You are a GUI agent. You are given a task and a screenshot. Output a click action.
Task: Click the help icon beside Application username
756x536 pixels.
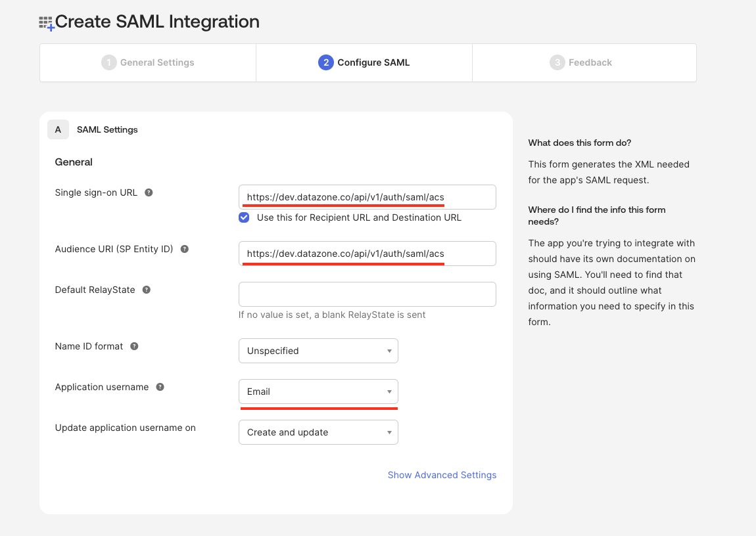tap(160, 387)
